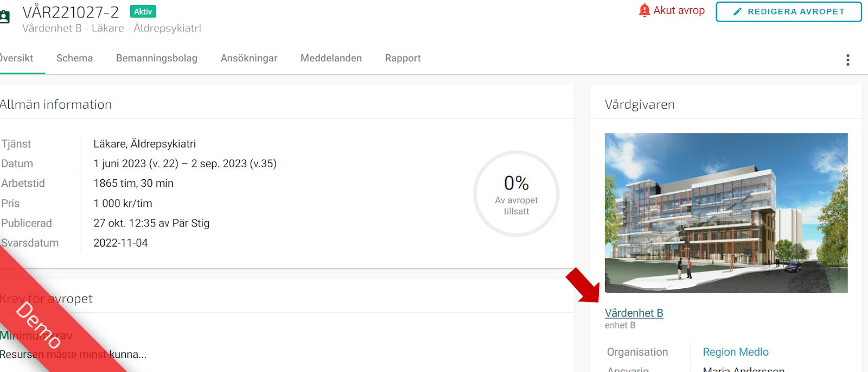Click the assignment badge icon beside VÅR221027-2
This screenshot has width=868, height=372.
click(5, 17)
